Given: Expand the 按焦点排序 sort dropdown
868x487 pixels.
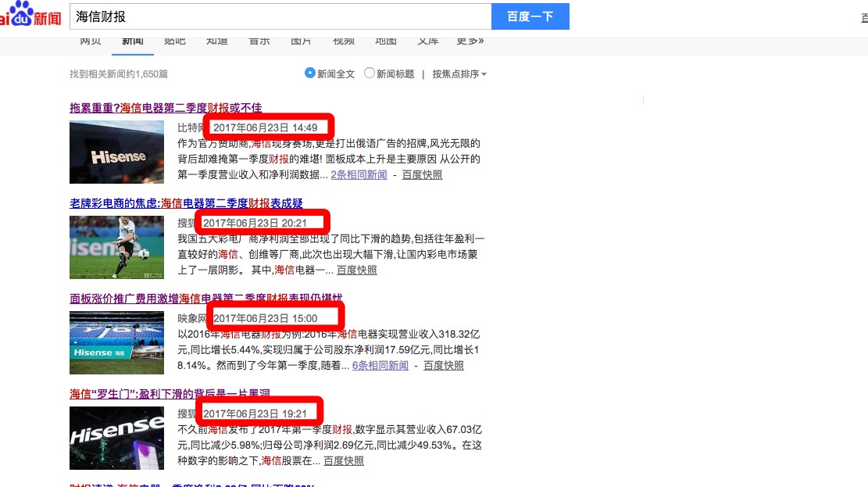Looking at the screenshot, I should (x=459, y=74).
